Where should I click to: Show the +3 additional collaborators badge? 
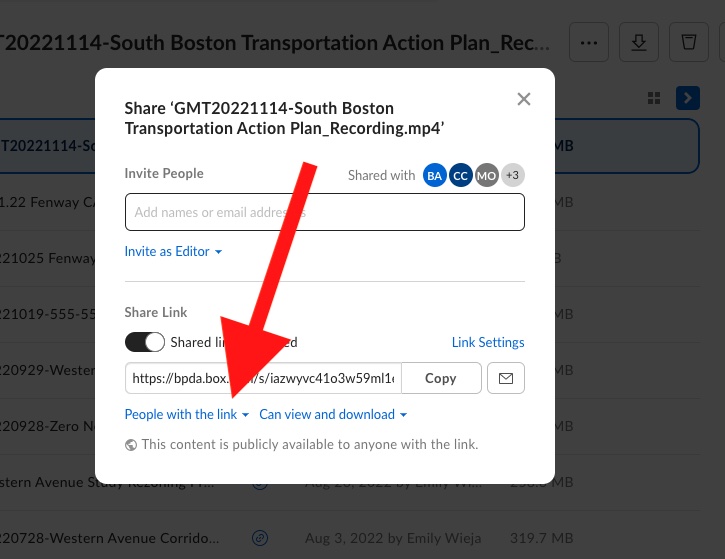pos(513,175)
